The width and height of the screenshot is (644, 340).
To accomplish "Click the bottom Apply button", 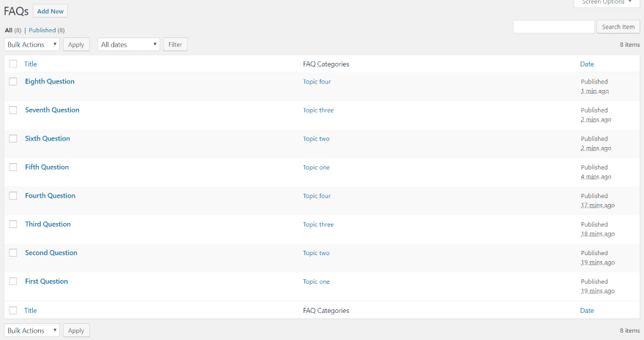I will click(76, 330).
